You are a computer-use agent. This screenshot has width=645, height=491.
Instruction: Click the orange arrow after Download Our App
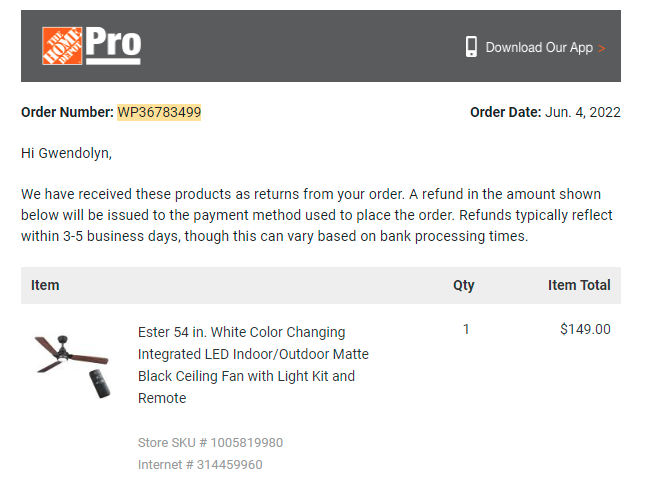coord(601,49)
